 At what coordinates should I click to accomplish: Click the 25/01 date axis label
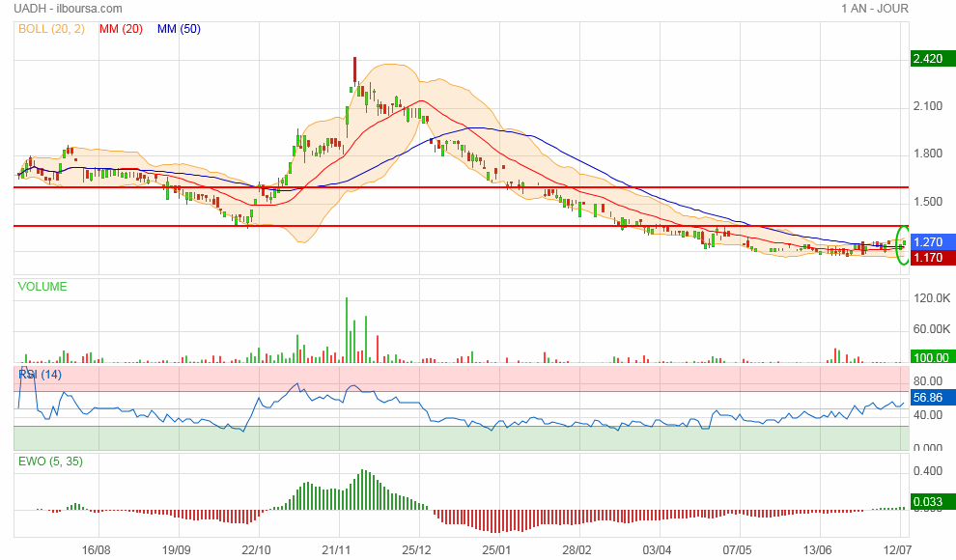(497, 550)
